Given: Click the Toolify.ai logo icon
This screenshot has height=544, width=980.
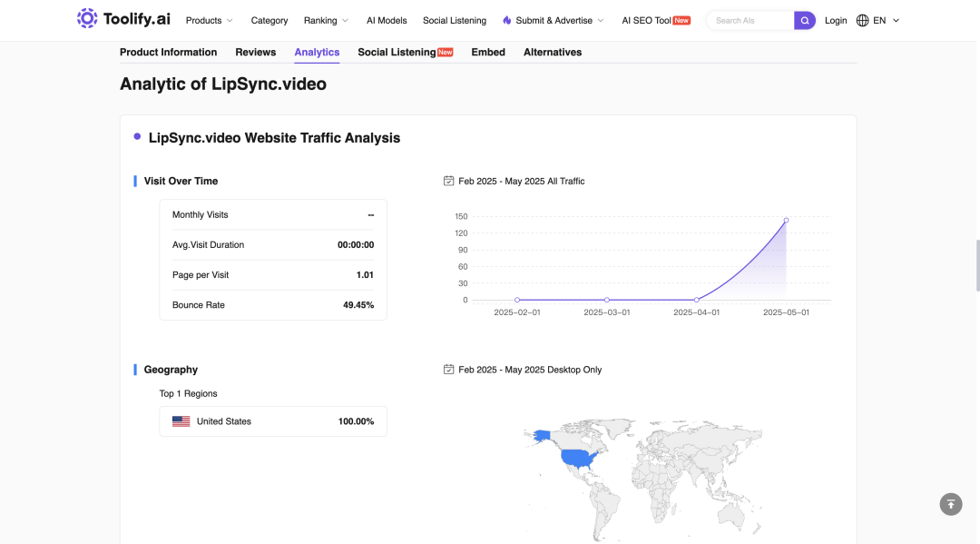Looking at the screenshot, I should (x=87, y=19).
